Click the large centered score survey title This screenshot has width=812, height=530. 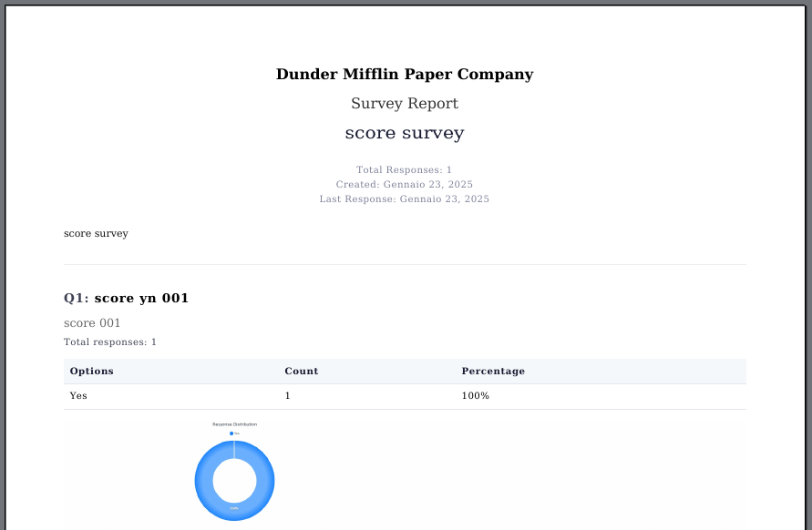point(405,133)
